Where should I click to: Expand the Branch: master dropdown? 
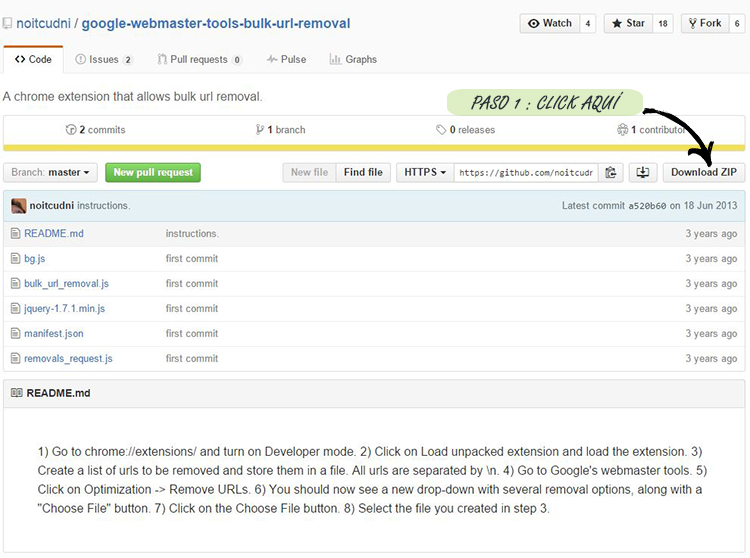[50, 172]
